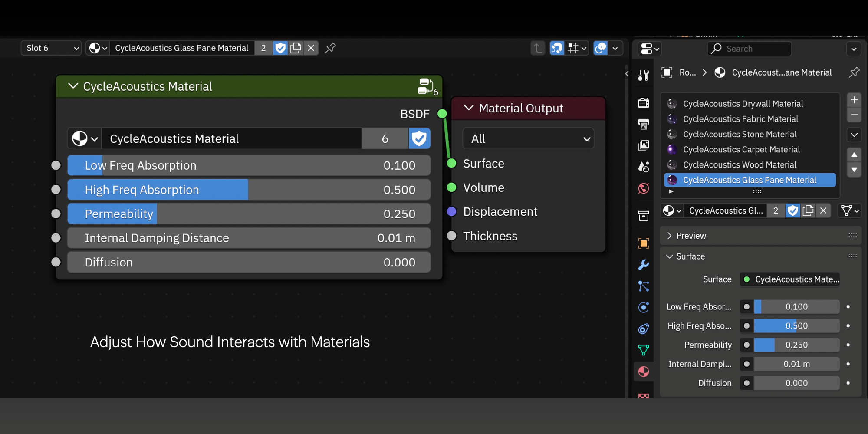
Task: Move material slot up
Action: tap(854, 155)
